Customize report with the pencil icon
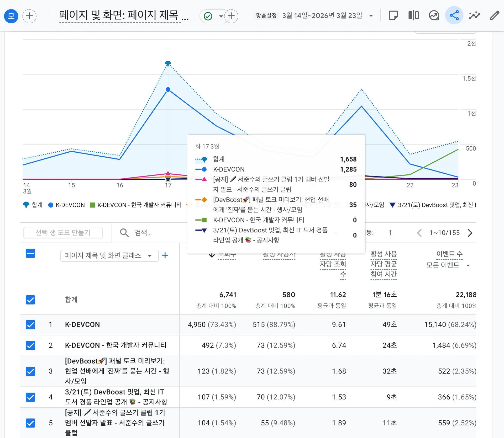The width and height of the screenshot is (504, 438). coord(495,15)
